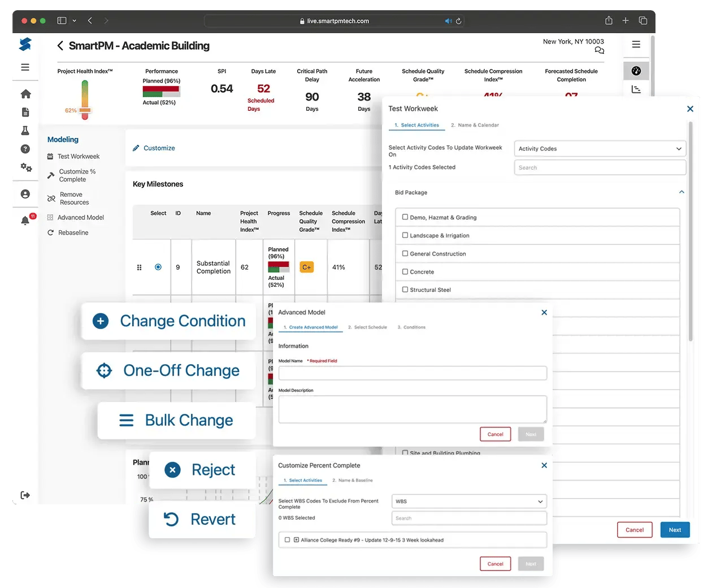Viewport: 712px width, 588px height.
Task: Click the Model Description text area
Action: point(413,409)
